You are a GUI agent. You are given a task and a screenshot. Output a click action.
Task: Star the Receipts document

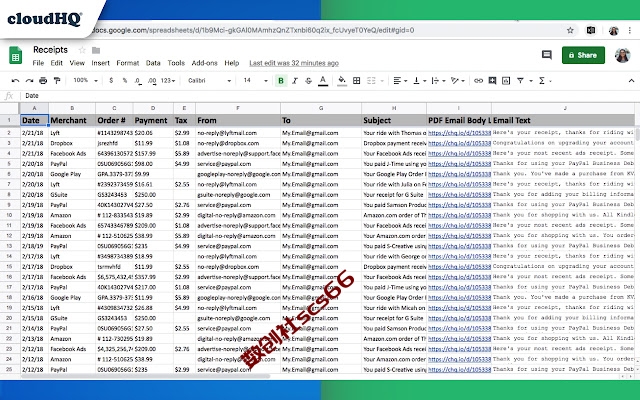point(82,50)
